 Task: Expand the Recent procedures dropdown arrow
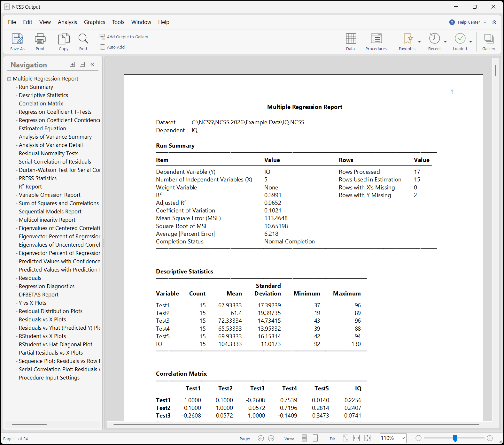[445, 42]
